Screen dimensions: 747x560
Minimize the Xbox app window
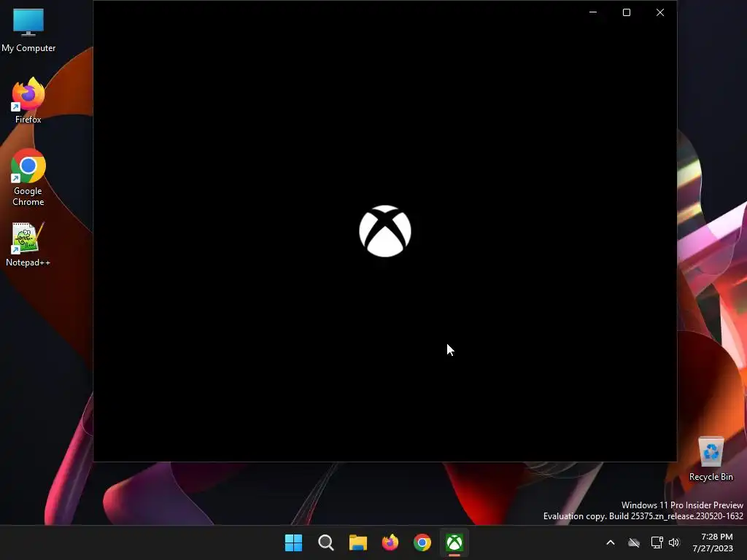(593, 12)
